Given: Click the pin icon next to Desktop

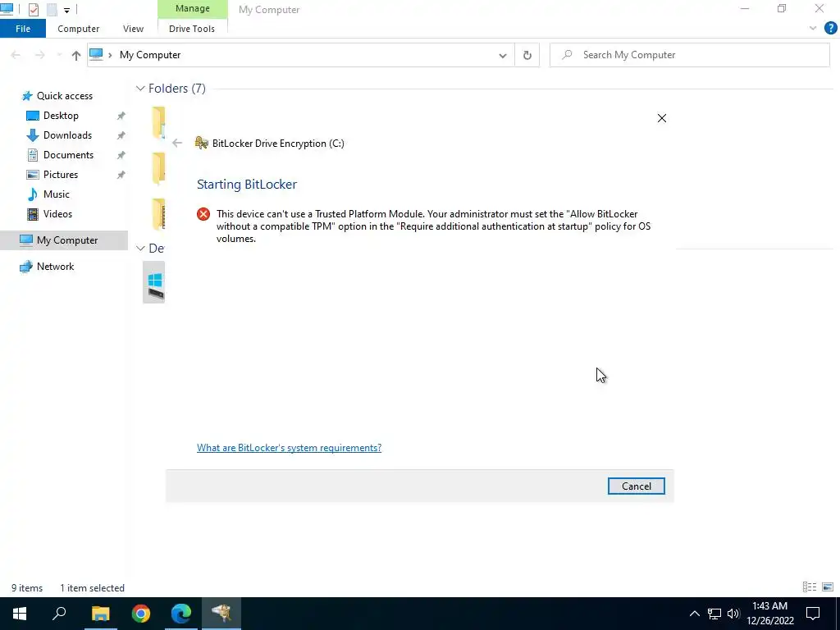Looking at the screenshot, I should 121,116.
